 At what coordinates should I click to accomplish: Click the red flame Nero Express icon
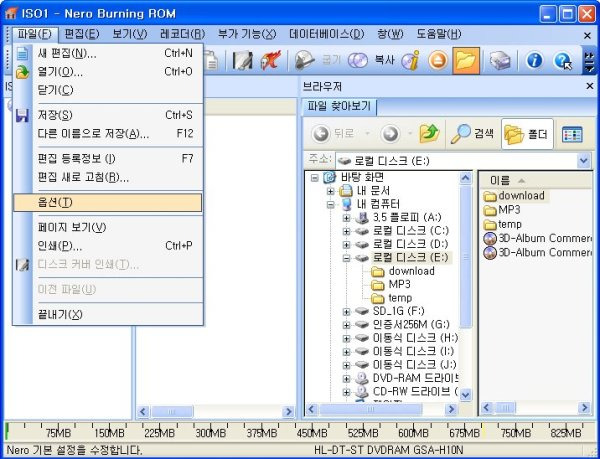click(x=271, y=60)
